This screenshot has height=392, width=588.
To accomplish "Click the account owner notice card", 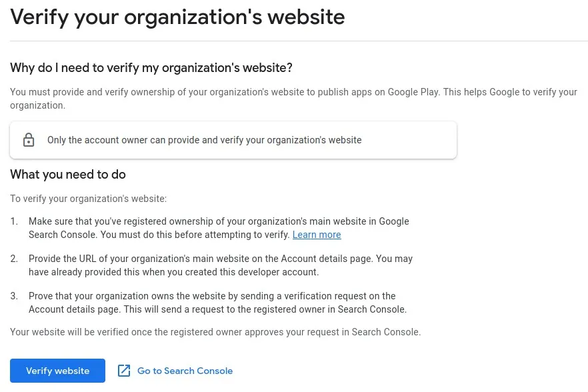I will pyautogui.click(x=233, y=140).
